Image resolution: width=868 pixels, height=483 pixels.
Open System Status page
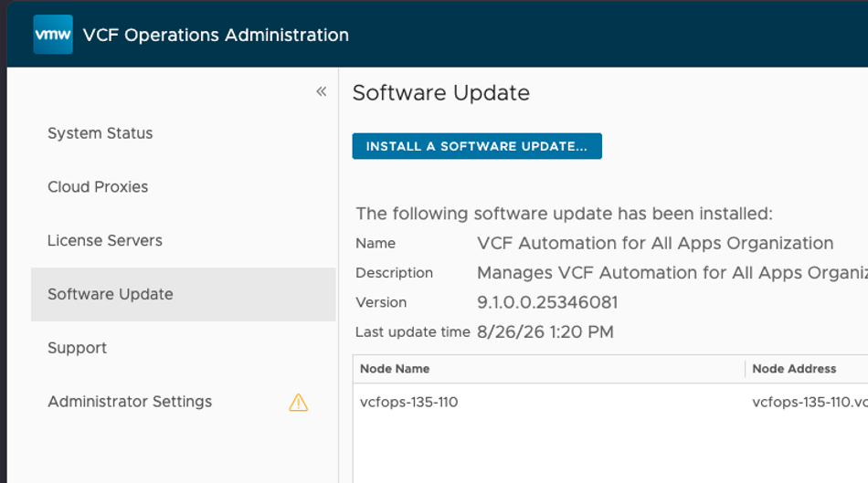(101, 133)
